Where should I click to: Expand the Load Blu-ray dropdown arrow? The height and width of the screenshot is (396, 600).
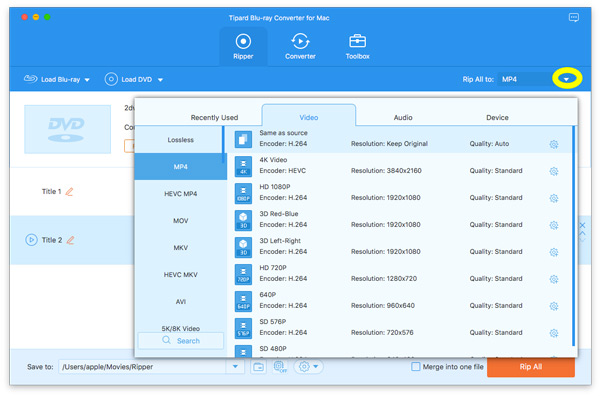87,80
